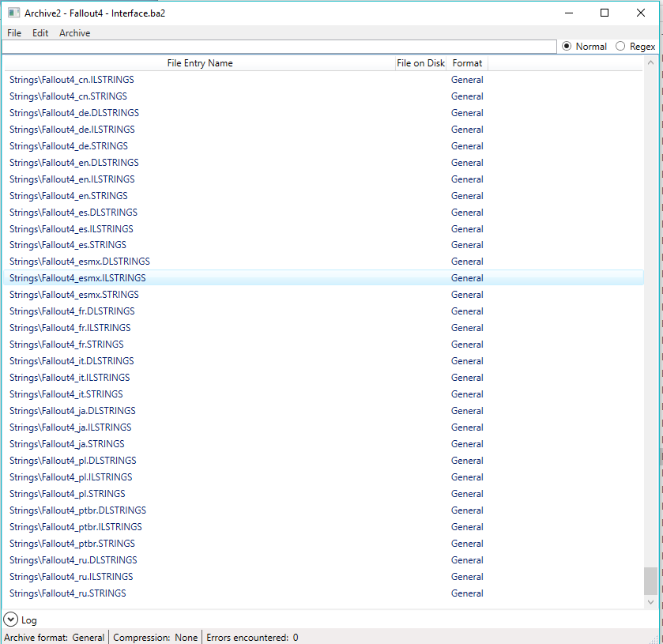Sort by File Entry Name column header
The image size is (663, 644).
[x=200, y=63]
